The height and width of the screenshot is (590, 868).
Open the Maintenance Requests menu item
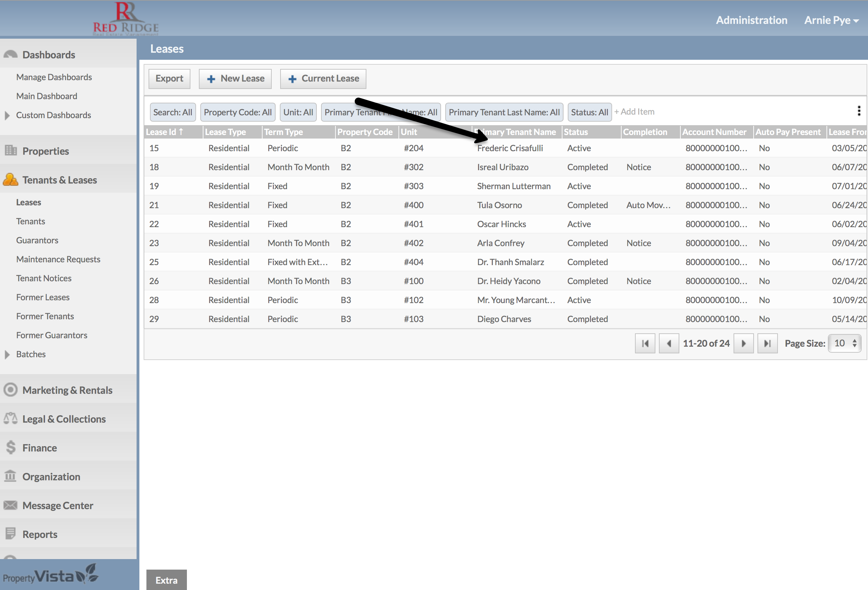coord(58,259)
